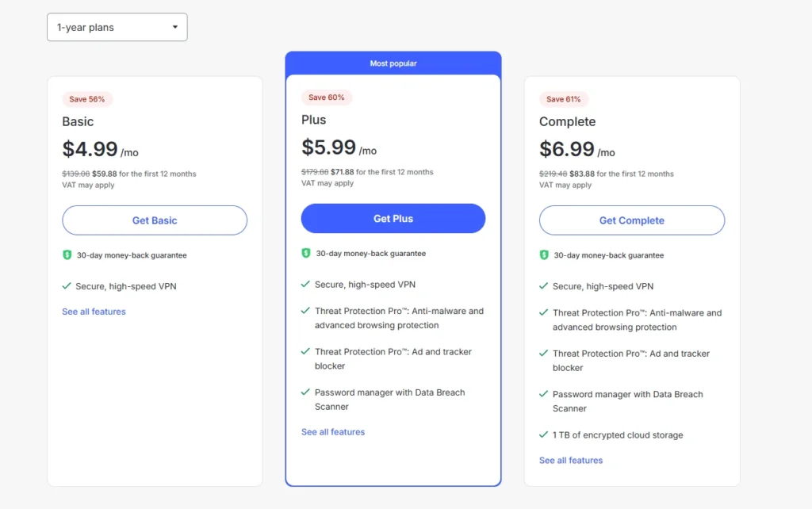This screenshot has width=812, height=509.
Task: Click the green shield icon in Basic card
Action: [x=67, y=254]
